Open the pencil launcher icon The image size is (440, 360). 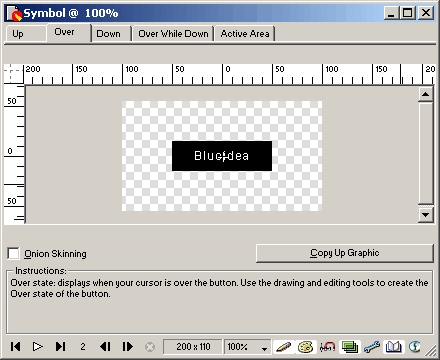click(x=283, y=347)
